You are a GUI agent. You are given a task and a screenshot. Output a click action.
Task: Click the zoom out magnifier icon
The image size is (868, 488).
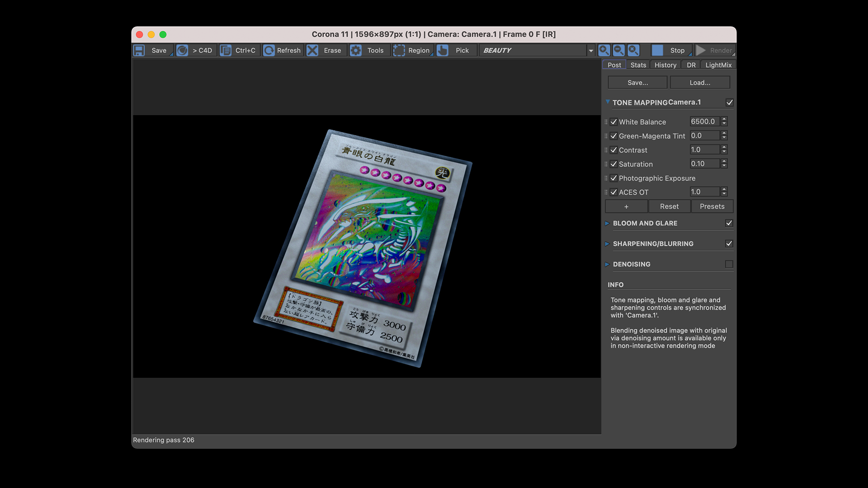(618, 50)
